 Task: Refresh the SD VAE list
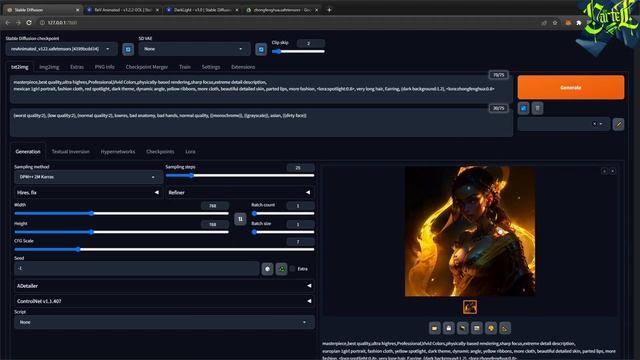pyautogui.click(x=261, y=49)
